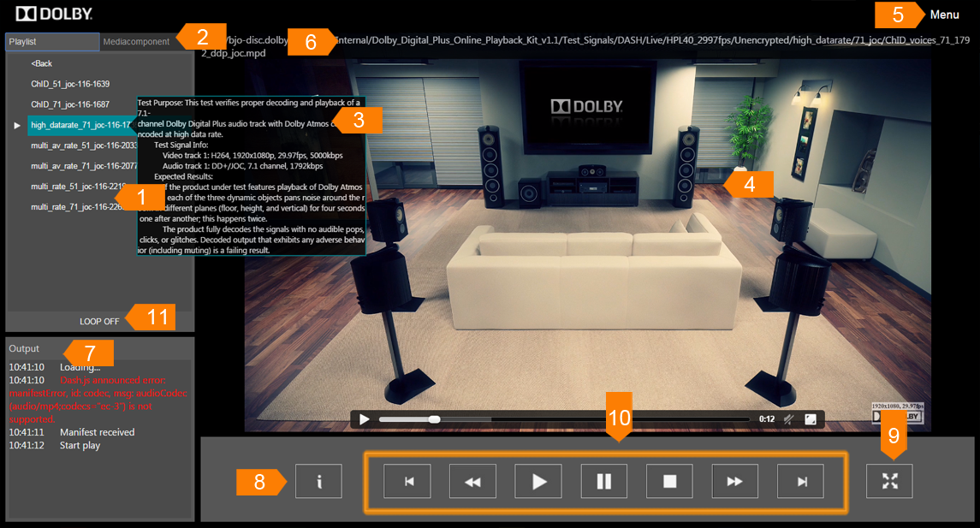The image size is (980, 528).
Task: Go up with the <Back playlist entry
Action: click(x=42, y=63)
